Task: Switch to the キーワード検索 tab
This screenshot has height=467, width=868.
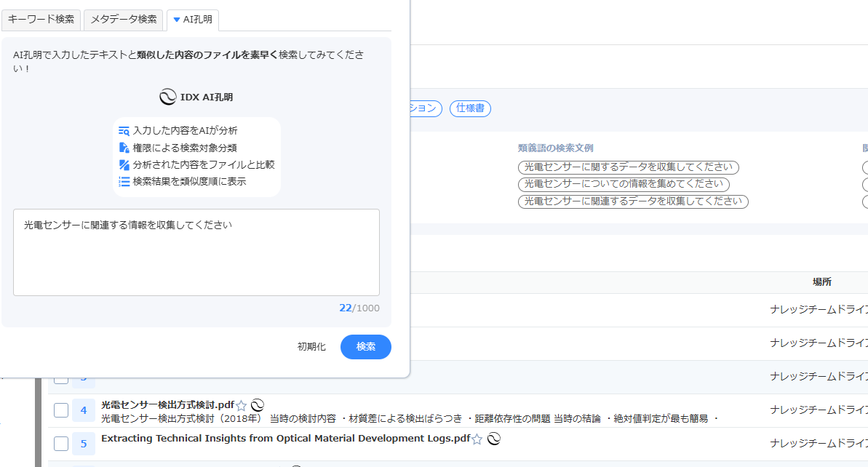Action: tap(41, 20)
